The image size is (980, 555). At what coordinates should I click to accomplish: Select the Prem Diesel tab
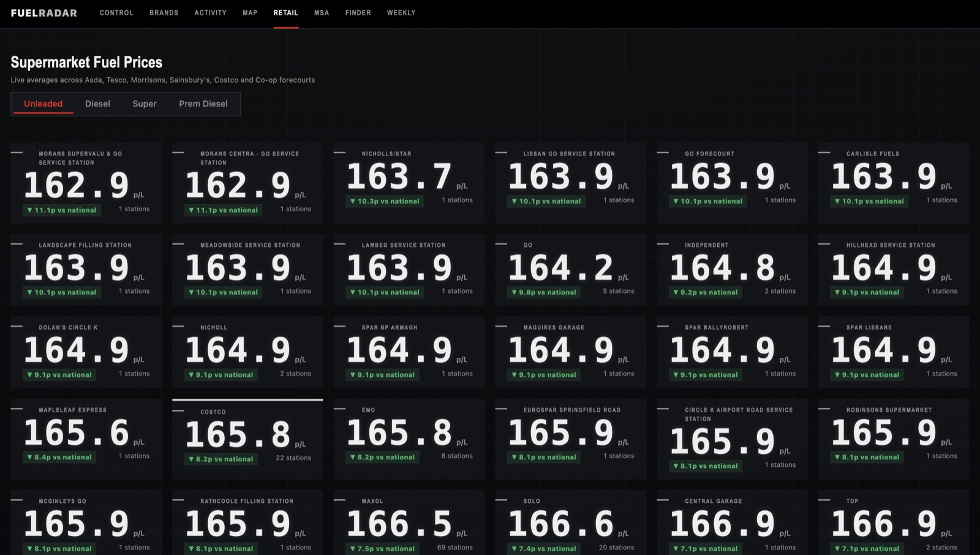point(203,104)
